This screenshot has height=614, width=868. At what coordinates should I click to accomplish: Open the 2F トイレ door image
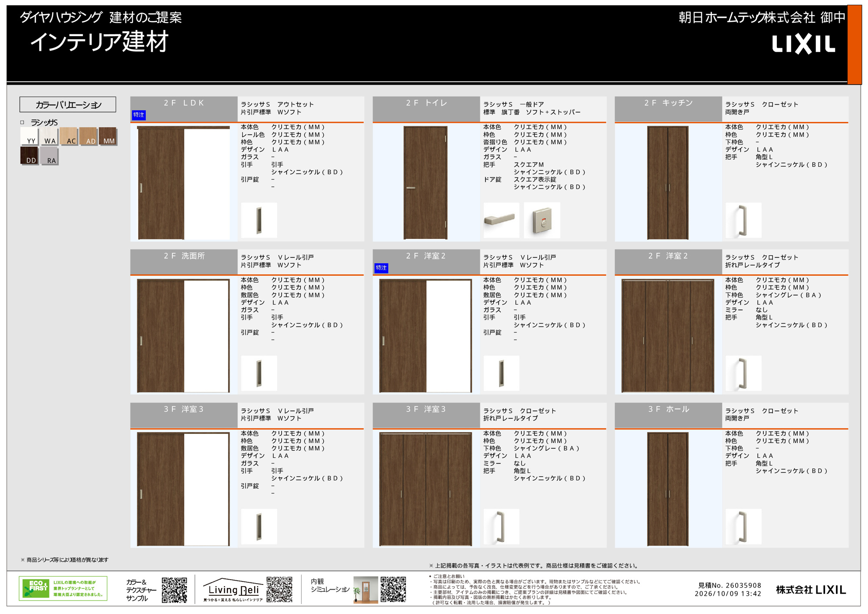pos(425,182)
